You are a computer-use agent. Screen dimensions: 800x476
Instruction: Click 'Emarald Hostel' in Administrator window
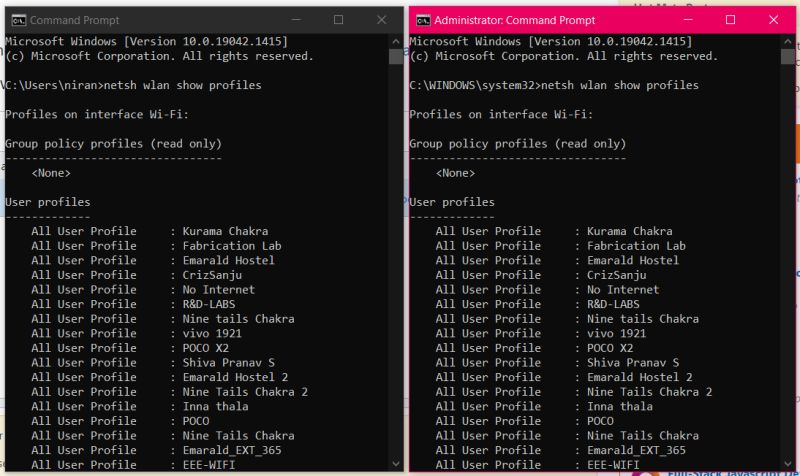point(633,260)
